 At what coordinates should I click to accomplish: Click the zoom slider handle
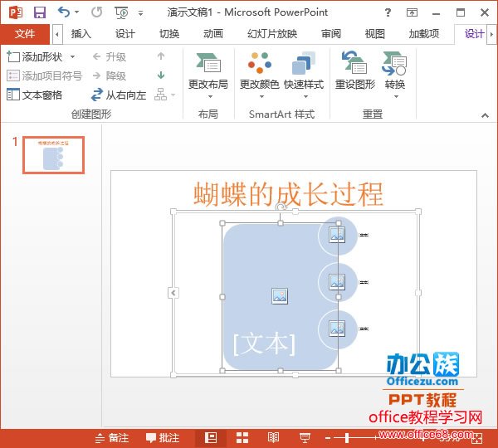pos(347,439)
